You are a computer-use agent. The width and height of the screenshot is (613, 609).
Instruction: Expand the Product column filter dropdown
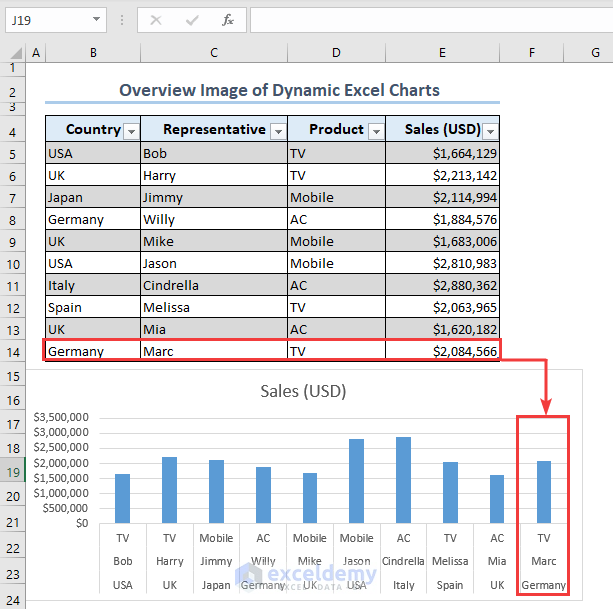375,130
